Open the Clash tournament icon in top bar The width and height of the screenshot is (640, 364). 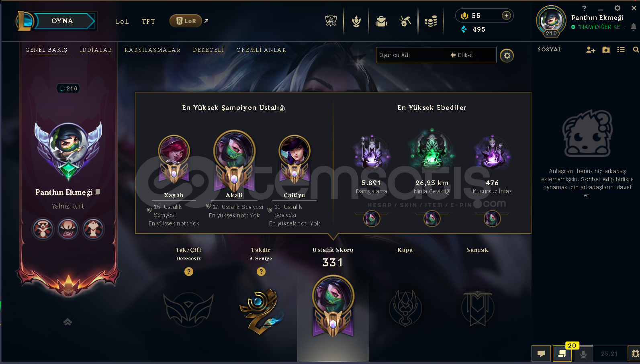331,21
